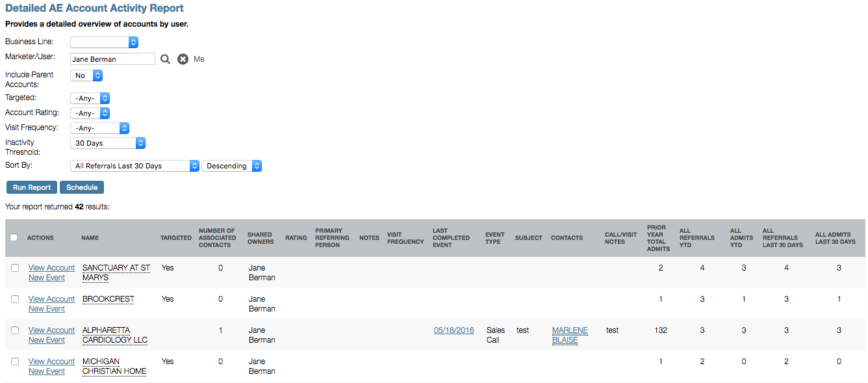Open the Visit Frequency dropdown
Viewport: 868px width, 383px height.
99,128
